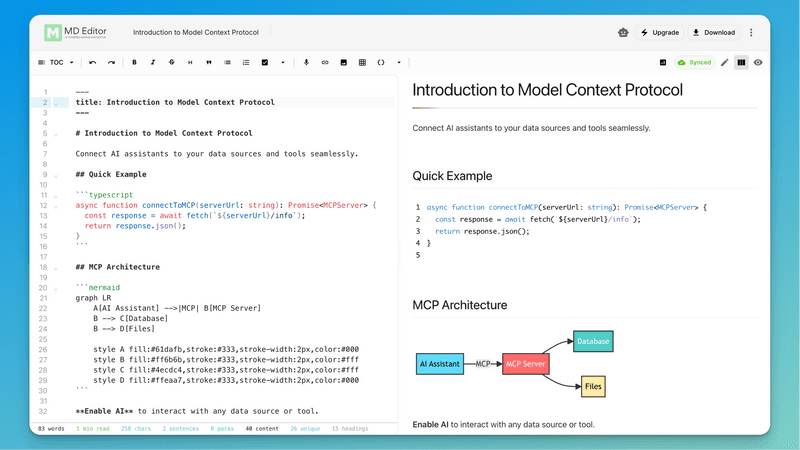Insert a block quote
Viewport: 800px width, 450px height.
[209, 62]
